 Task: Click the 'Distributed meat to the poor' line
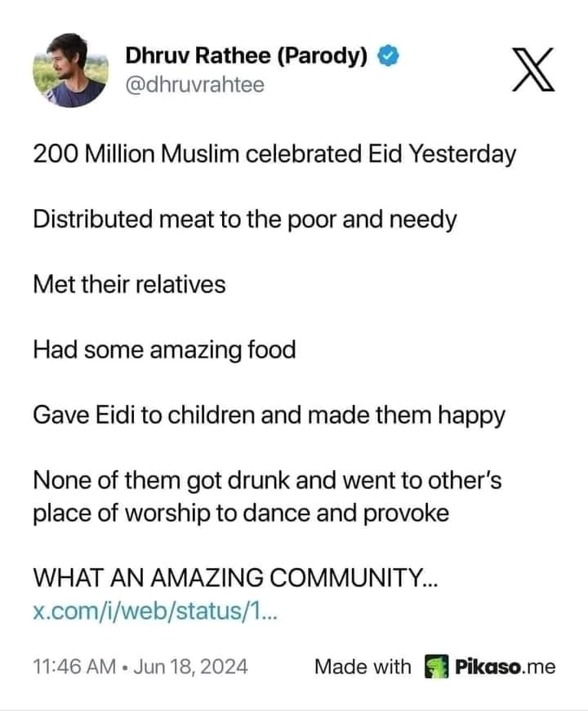tap(244, 219)
